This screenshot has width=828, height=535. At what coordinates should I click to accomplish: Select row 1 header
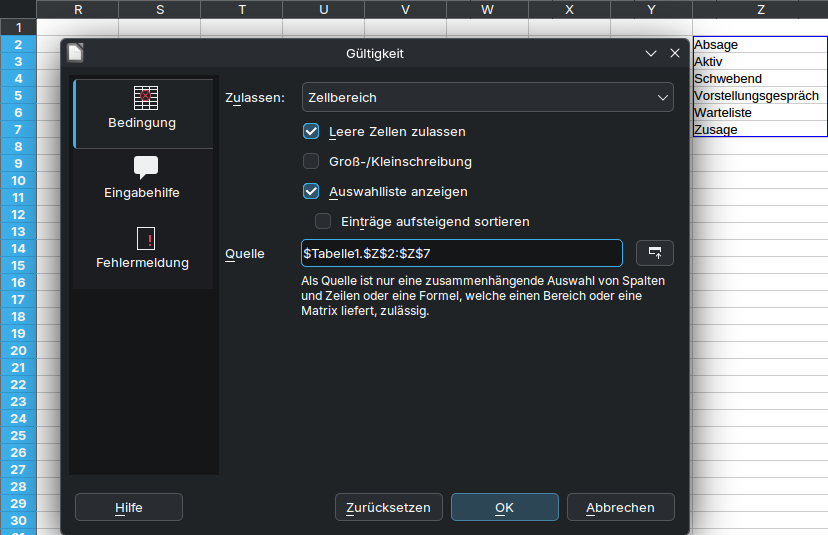point(18,27)
